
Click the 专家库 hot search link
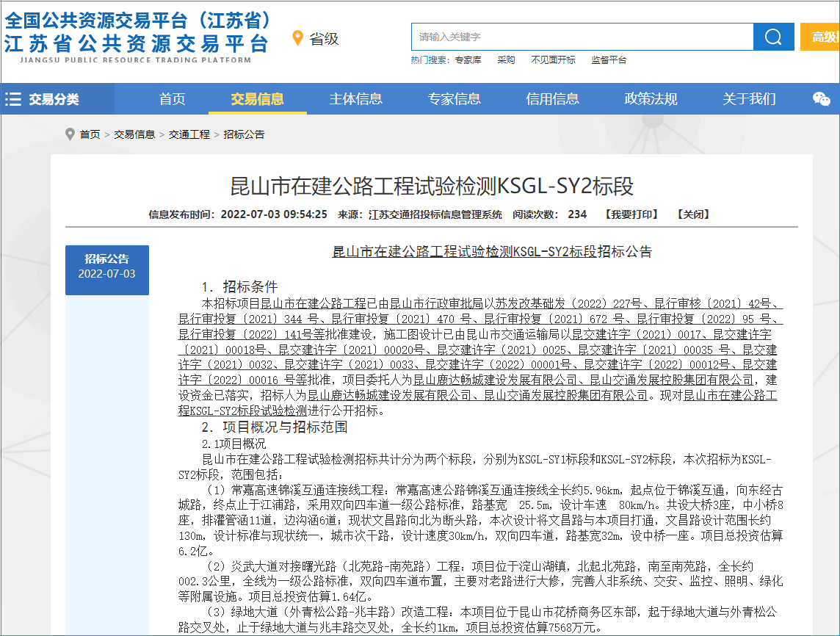click(468, 60)
